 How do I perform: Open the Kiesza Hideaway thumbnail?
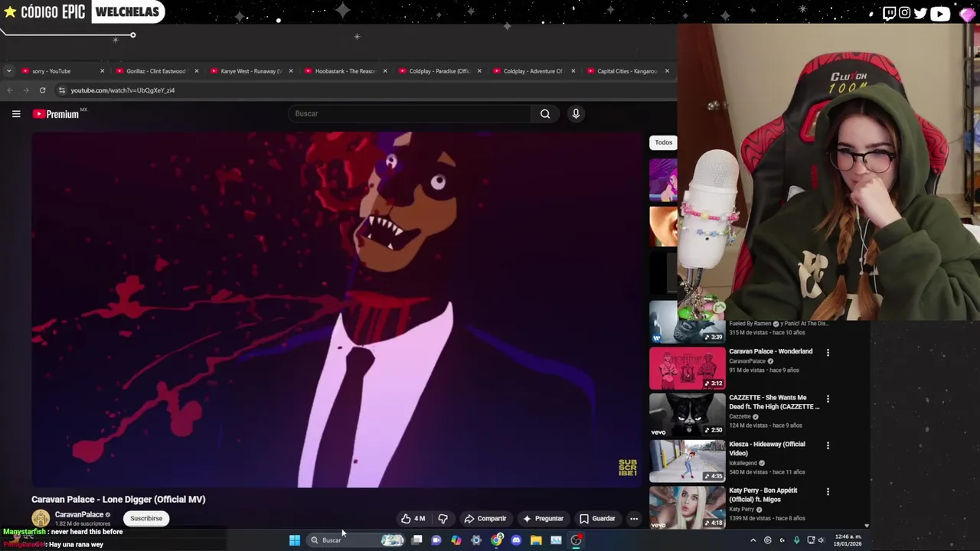point(688,461)
